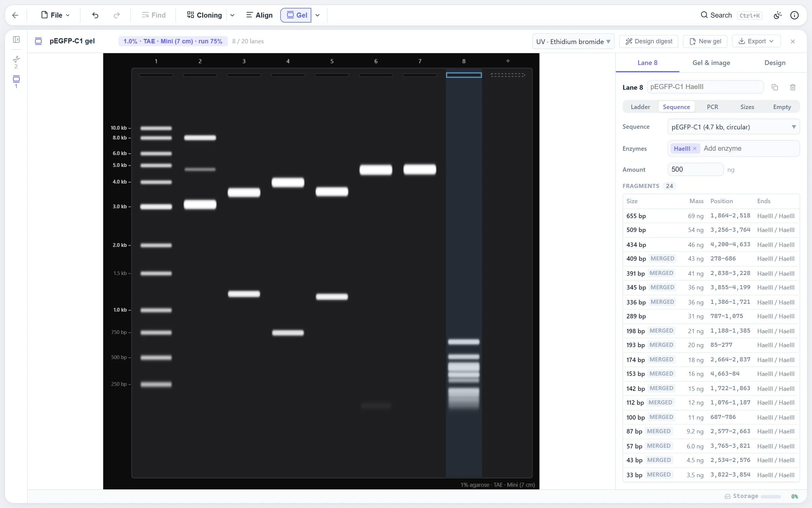Open the info circle icon
This screenshot has width=812, height=508.
coord(794,15)
